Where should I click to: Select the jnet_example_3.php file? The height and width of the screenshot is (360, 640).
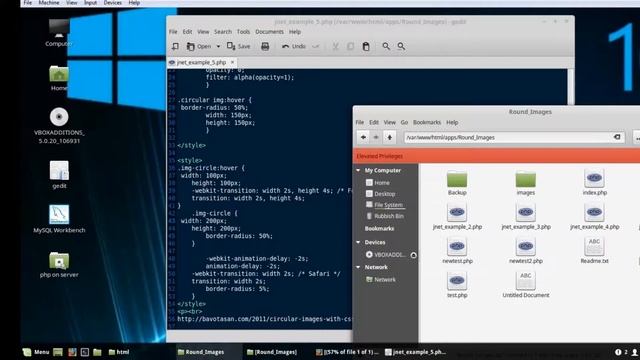click(x=526, y=217)
